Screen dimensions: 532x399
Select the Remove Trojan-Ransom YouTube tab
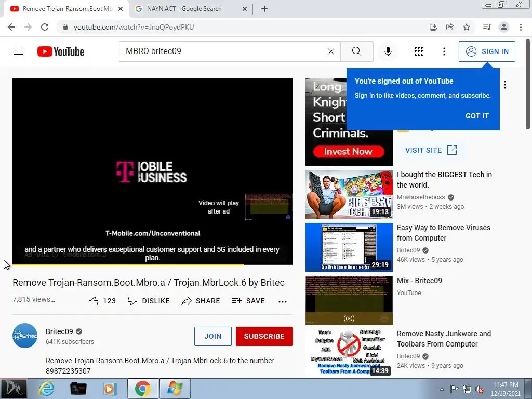(67, 9)
